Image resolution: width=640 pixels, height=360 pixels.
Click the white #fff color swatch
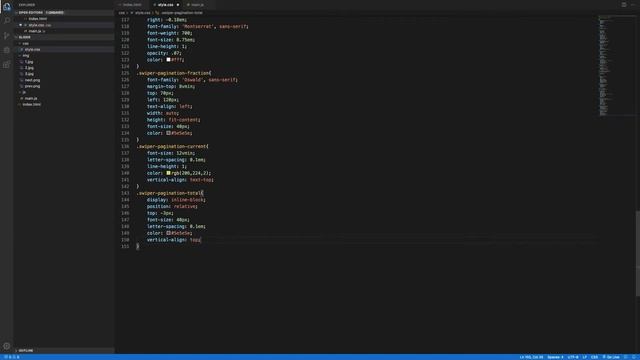(168, 60)
